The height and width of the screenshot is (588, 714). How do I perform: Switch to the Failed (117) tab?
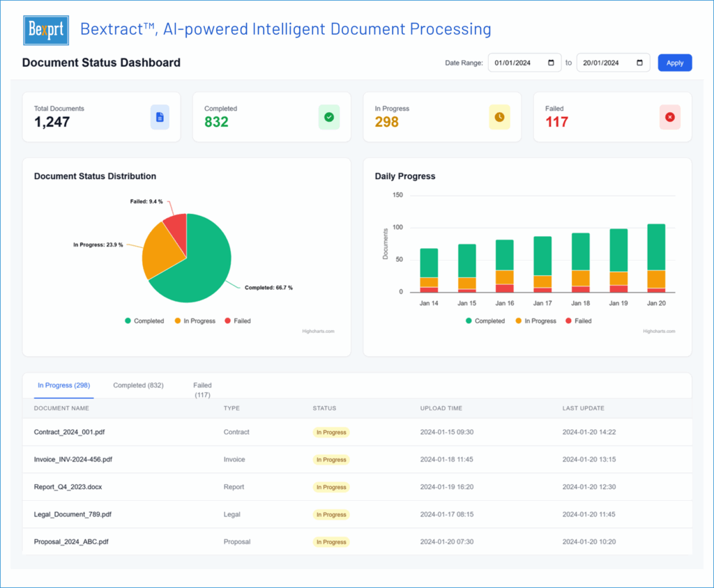pyautogui.click(x=202, y=389)
